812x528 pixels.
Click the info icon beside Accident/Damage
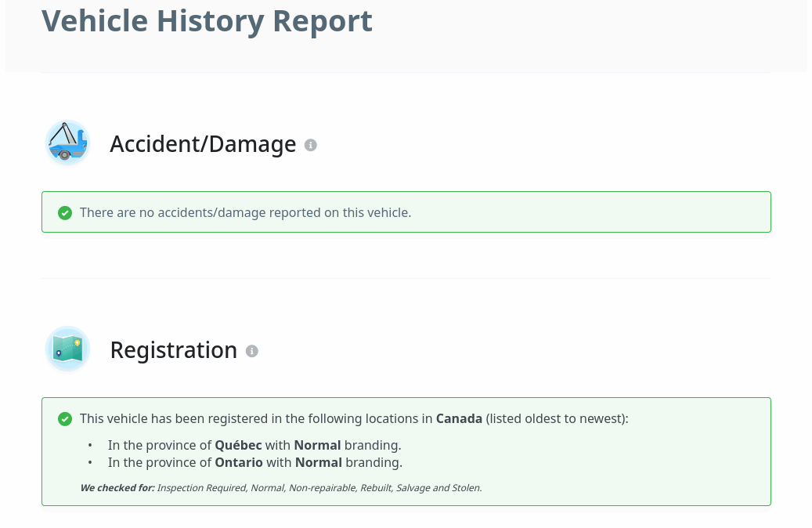[x=311, y=145]
